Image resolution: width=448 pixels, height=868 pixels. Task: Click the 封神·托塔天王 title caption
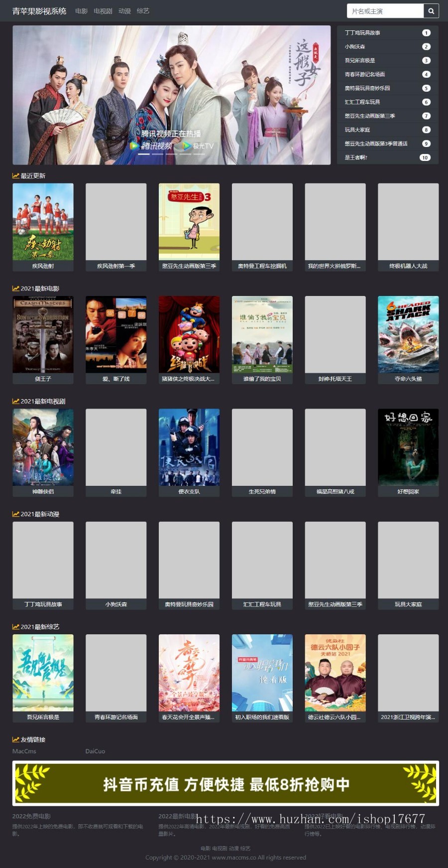(335, 379)
